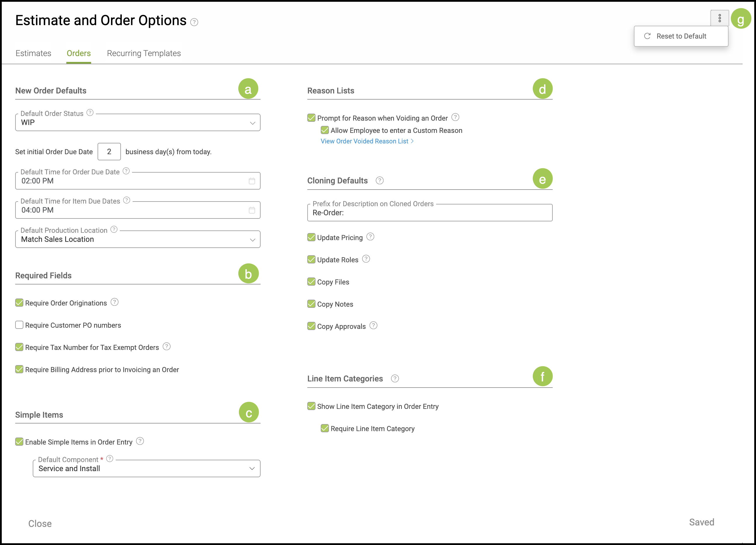Click help icon beside Estimate and Order Options title
The height and width of the screenshot is (545, 756).
click(x=194, y=22)
